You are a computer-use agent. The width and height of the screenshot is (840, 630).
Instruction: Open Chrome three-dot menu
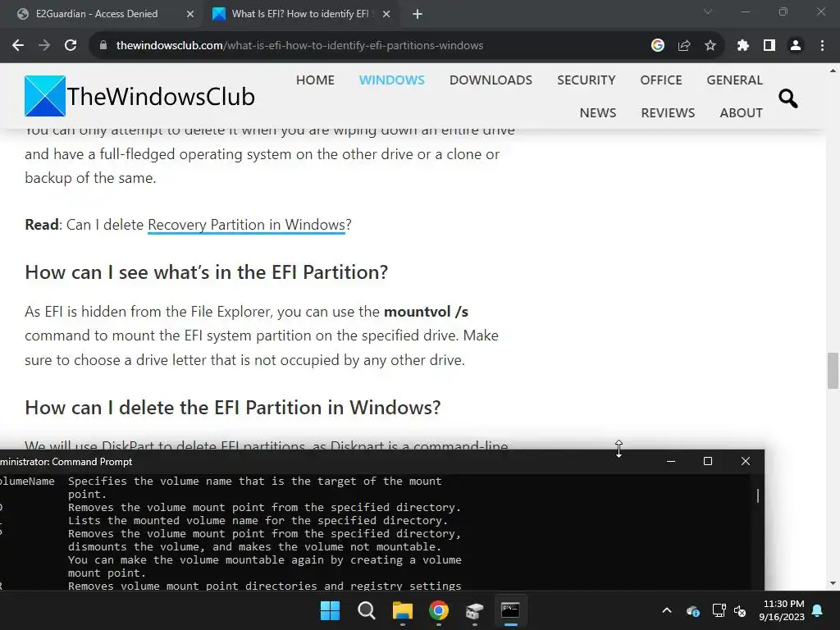[822, 46]
